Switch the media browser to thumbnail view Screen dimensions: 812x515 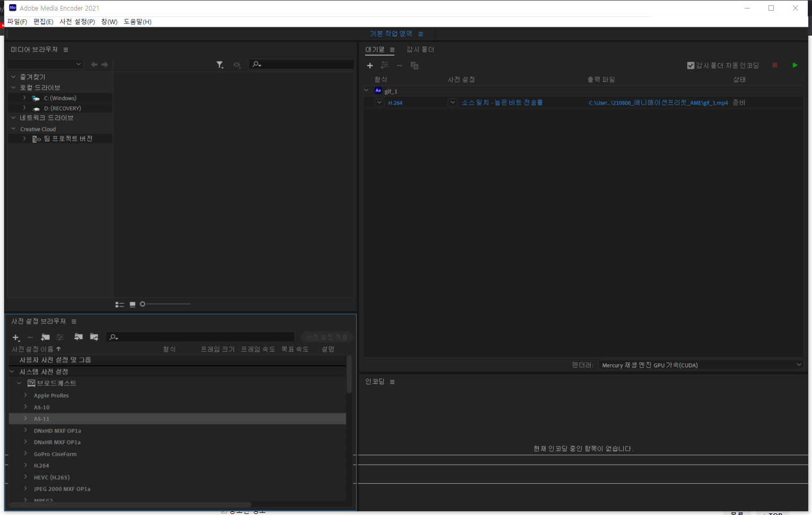tap(132, 304)
